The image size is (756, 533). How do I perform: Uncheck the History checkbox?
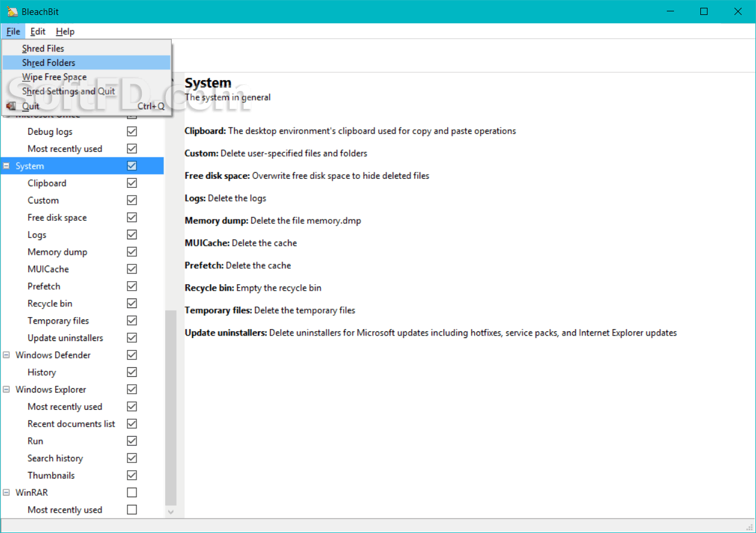tap(132, 372)
